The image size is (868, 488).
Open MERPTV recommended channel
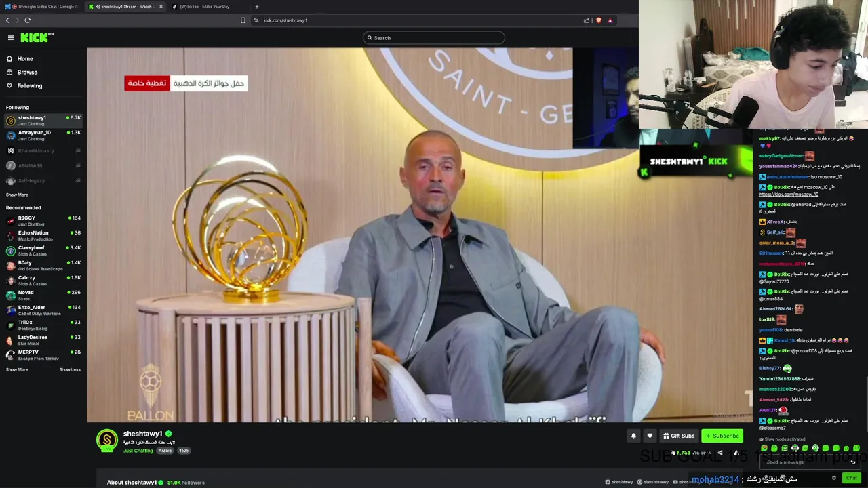pyautogui.click(x=43, y=354)
